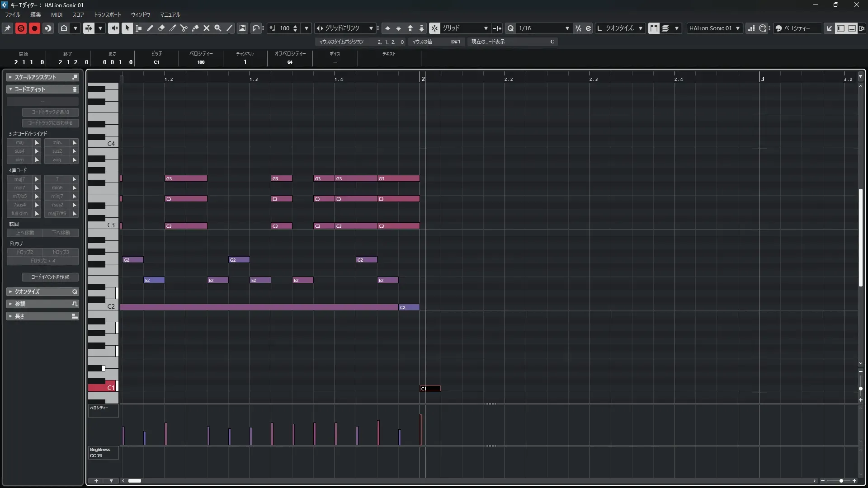Click the コードイベントを作成 button
Image resolution: width=868 pixels, height=488 pixels.
point(50,277)
